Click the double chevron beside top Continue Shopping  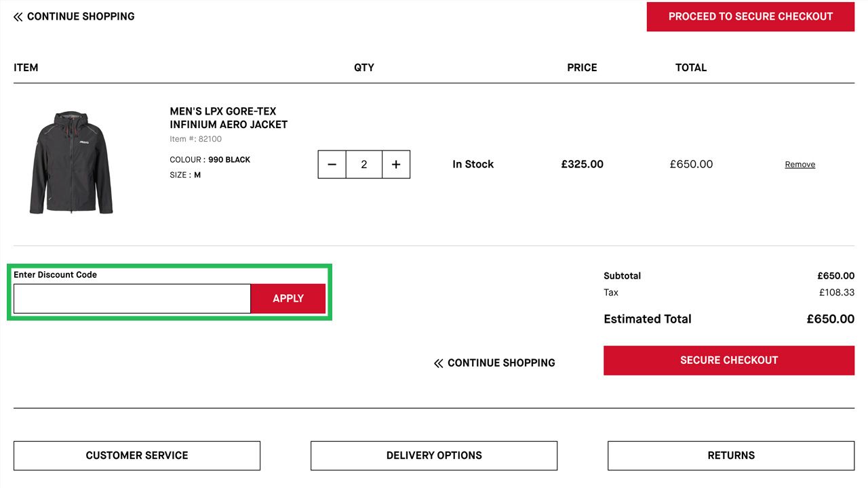[18, 17]
